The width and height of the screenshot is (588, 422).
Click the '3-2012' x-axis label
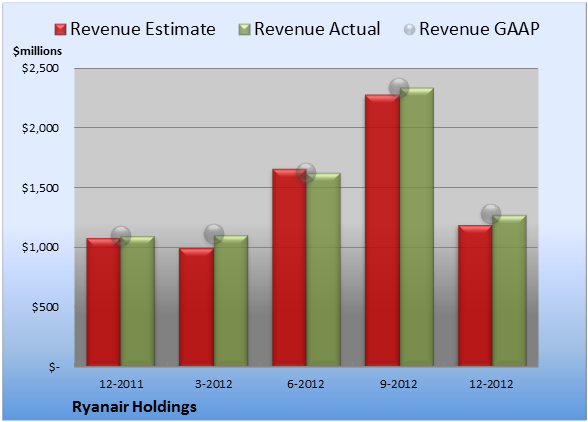[x=214, y=384]
